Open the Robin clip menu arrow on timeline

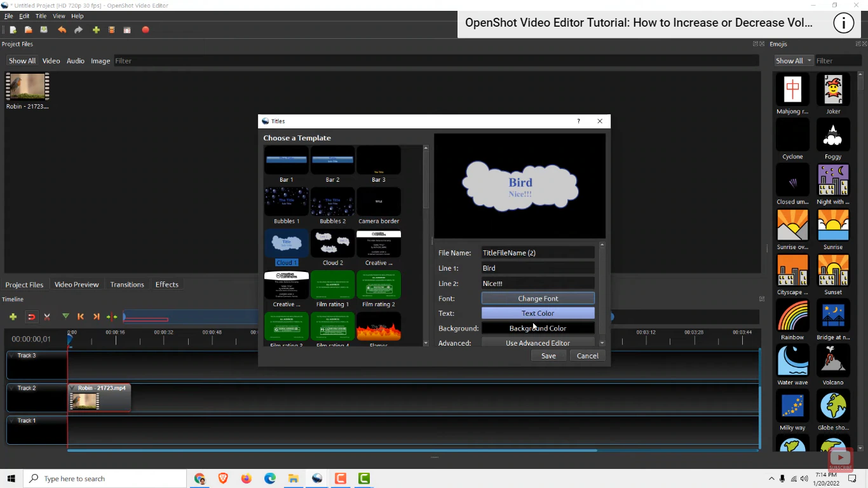[x=73, y=388]
